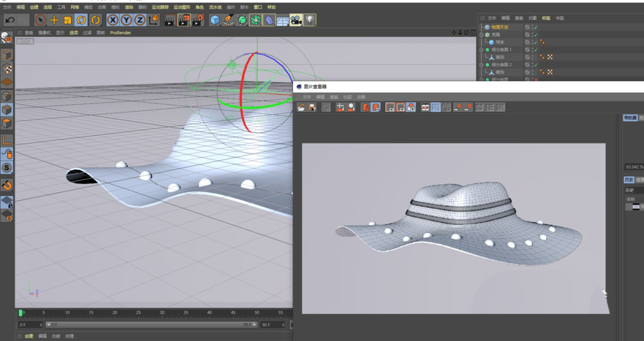The height and width of the screenshot is (341, 644).
Task: Activate the Rotate tool
Action: click(82, 20)
